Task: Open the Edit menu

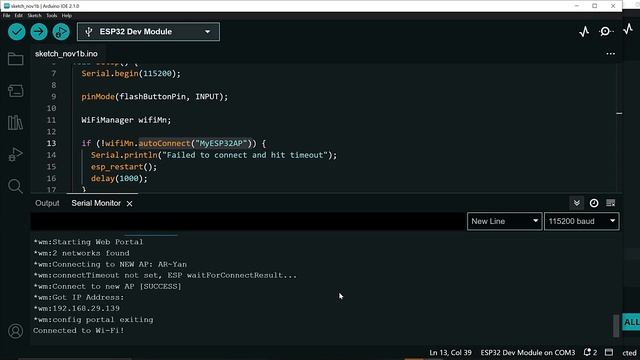Action: point(19,16)
